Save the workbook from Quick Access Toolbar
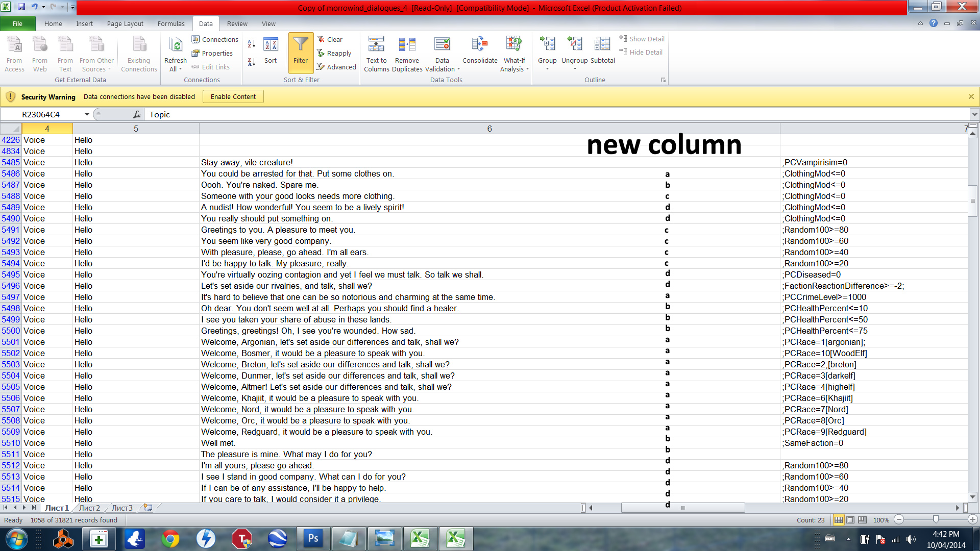The height and width of the screenshot is (551, 980). click(x=21, y=7)
